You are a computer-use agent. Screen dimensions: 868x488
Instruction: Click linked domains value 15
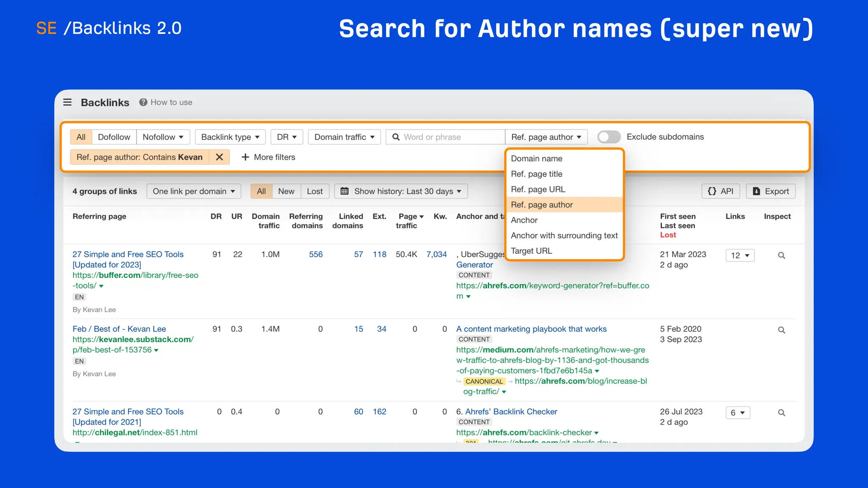point(359,329)
